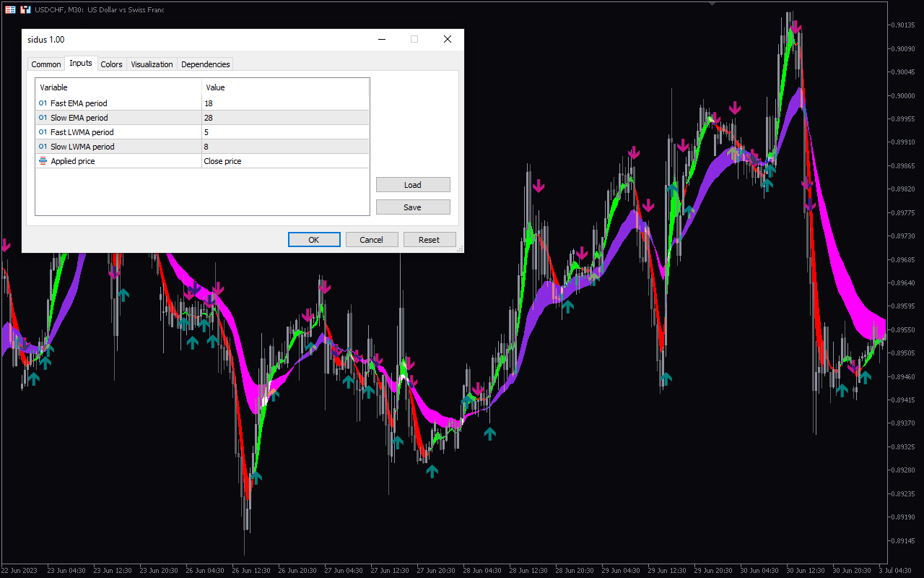Open the Colors tab
The width and height of the screenshot is (924, 578).
pos(112,64)
